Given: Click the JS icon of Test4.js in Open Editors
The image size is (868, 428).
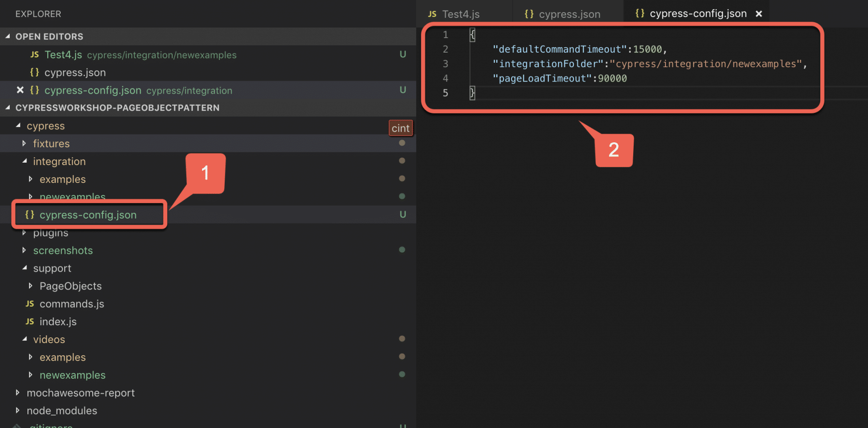Looking at the screenshot, I should click(34, 55).
